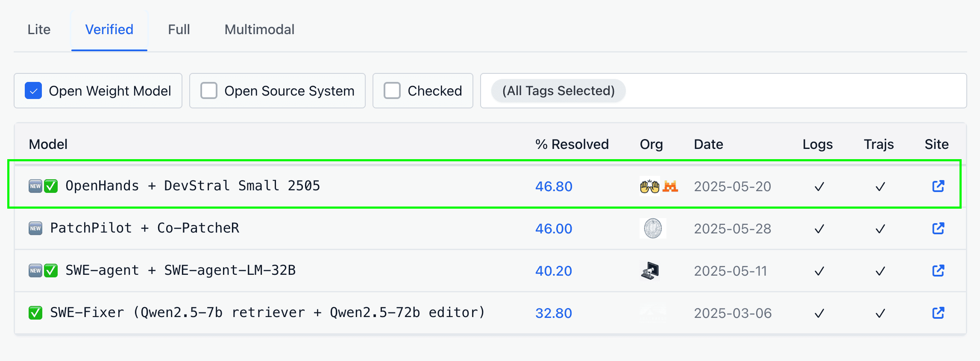Click the 46.80 resolved score link
The width and height of the screenshot is (980, 361).
[554, 186]
